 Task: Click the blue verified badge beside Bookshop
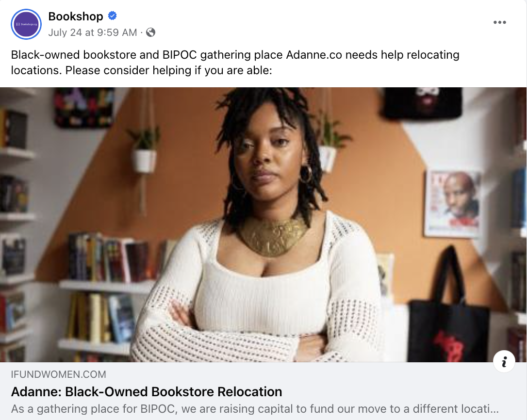click(x=112, y=16)
